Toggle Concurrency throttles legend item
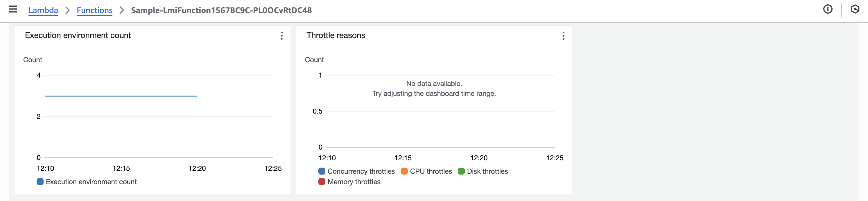 361,171
